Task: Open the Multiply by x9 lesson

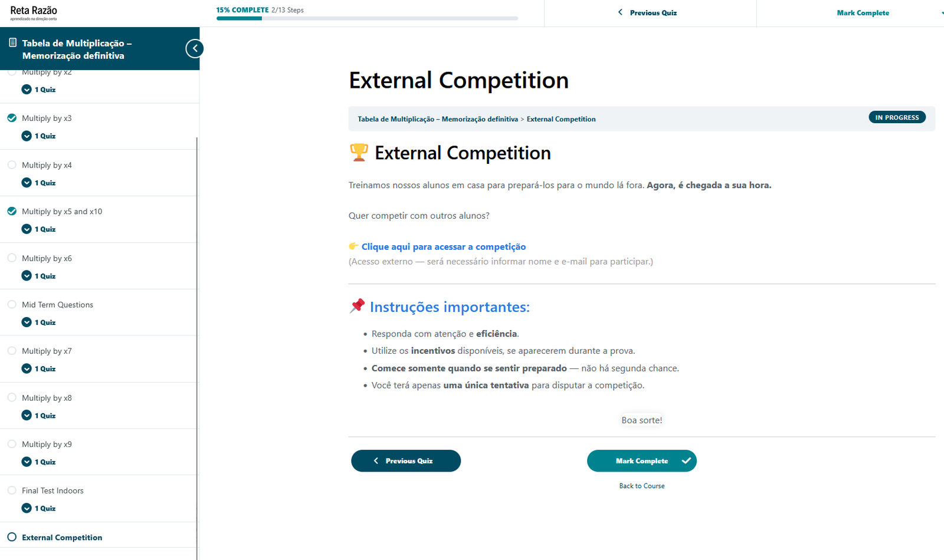Action: pos(47,444)
